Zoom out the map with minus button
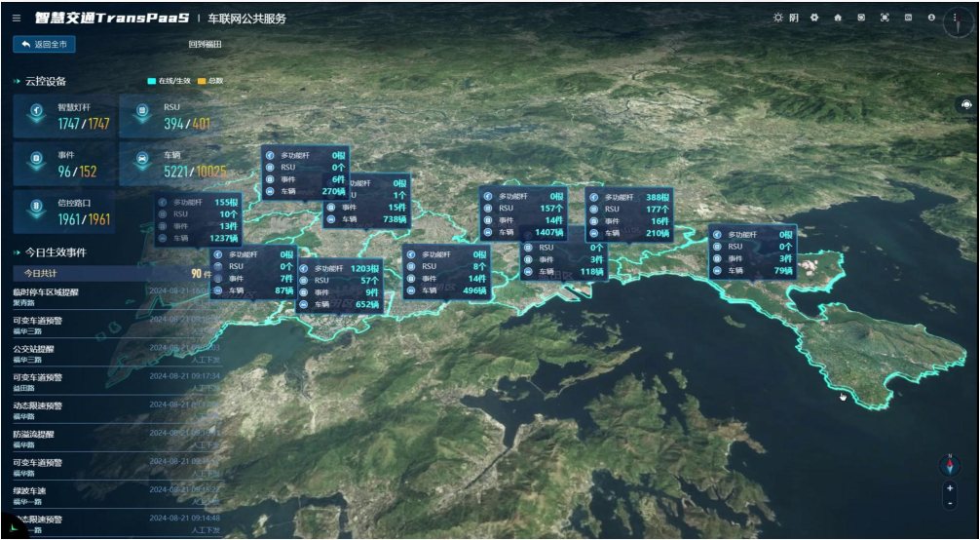 point(950,502)
